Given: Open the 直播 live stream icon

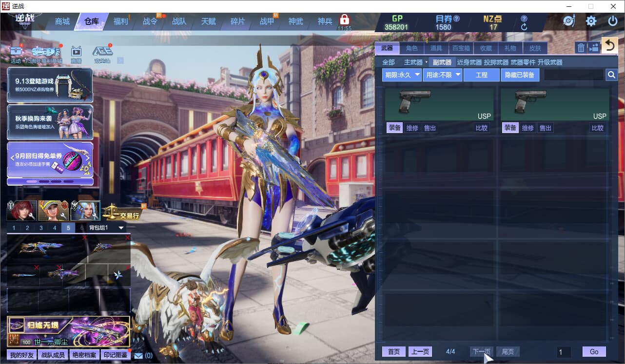Looking at the screenshot, I should [x=76, y=54].
